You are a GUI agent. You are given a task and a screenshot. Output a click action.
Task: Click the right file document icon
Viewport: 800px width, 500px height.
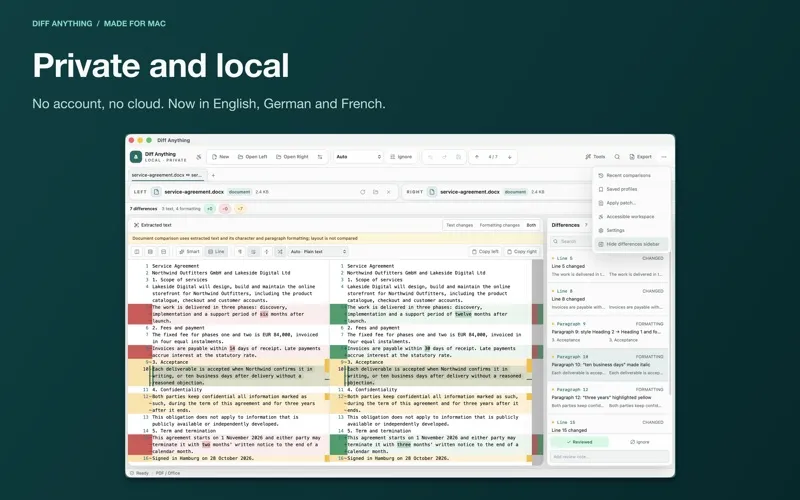click(x=432, y=192)
